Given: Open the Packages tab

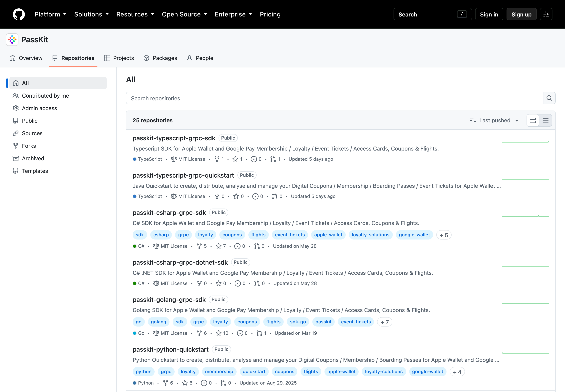Looking at the screenshot, I should tap(160, 58).
